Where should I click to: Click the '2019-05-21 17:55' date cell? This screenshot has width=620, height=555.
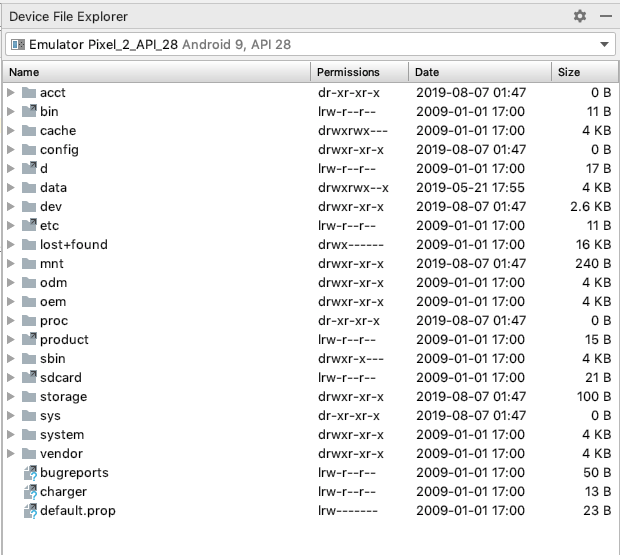pyautogui.click(x=470, y=187)
